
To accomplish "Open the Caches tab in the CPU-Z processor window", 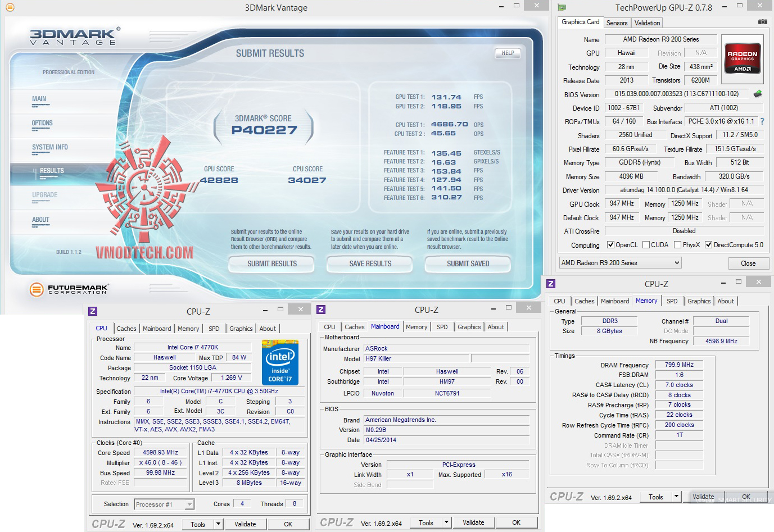I will tap(126, 329).
